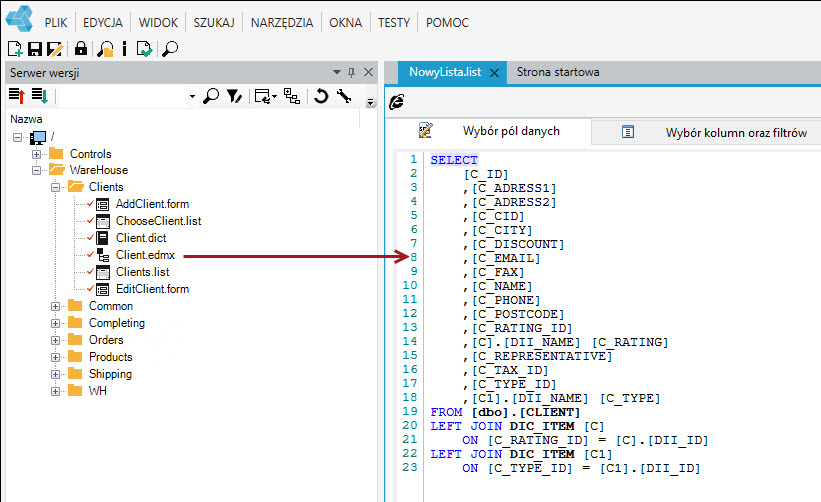821x502 pixels.
Task: Open the search combo box dropdown arrow
Action: (192, 96)
